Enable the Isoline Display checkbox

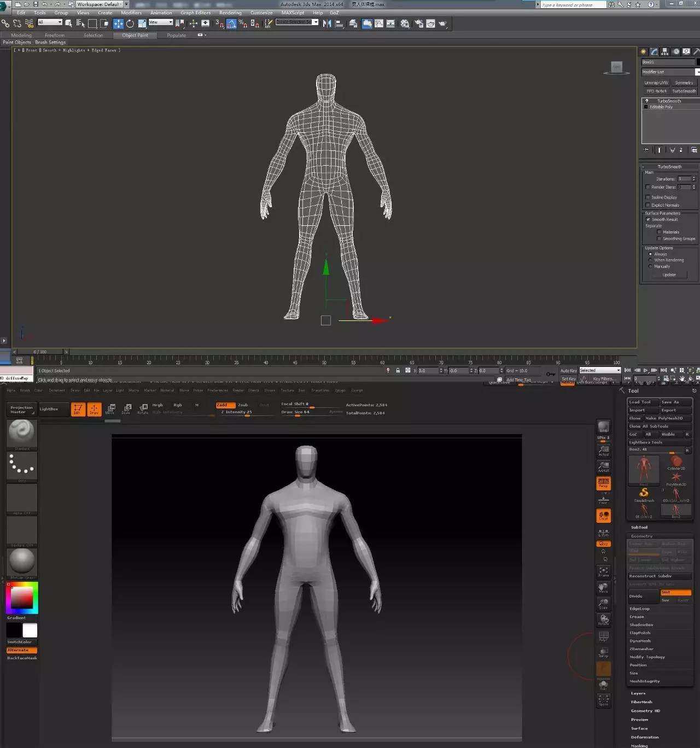(648, 197)
